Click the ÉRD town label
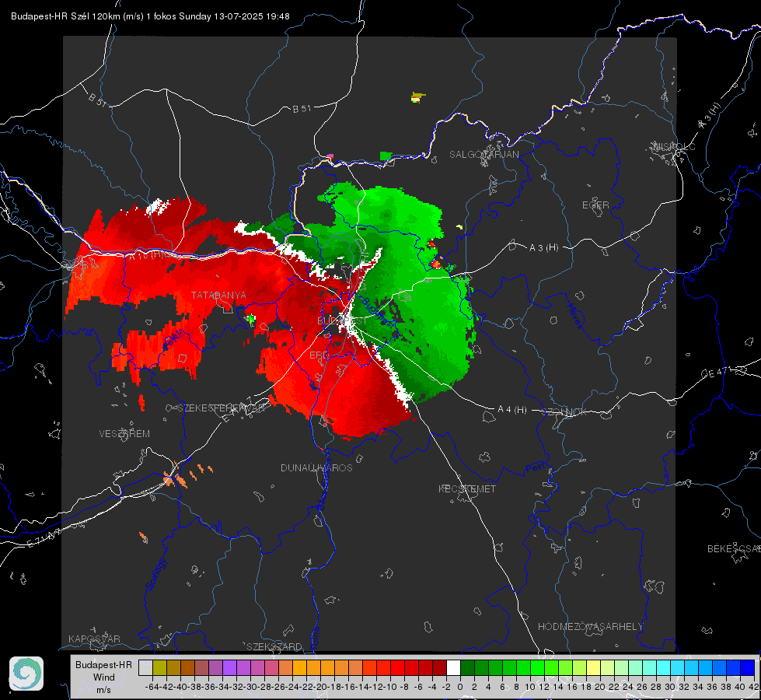Screen dimensions: 761x700 click(319, 355)
